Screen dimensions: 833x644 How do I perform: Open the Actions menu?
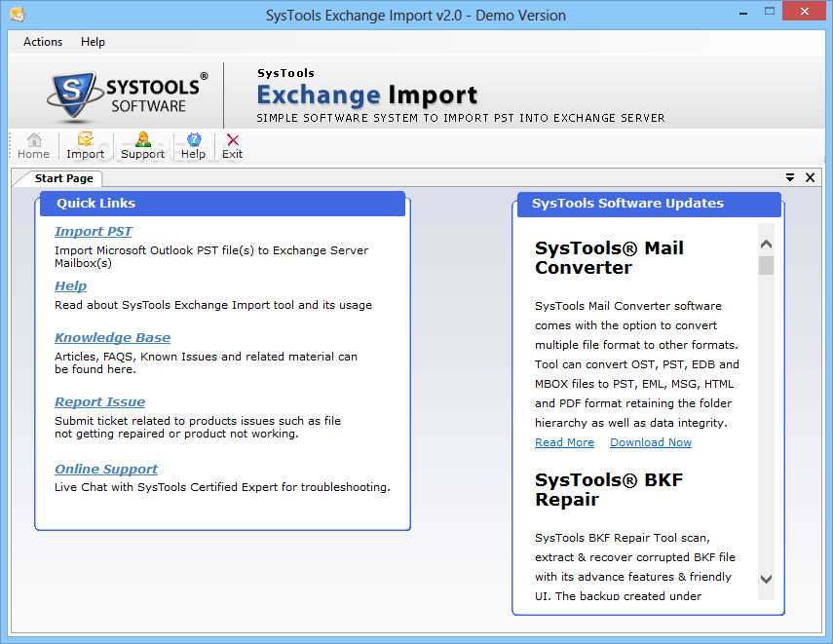click(x=43, y=42)
